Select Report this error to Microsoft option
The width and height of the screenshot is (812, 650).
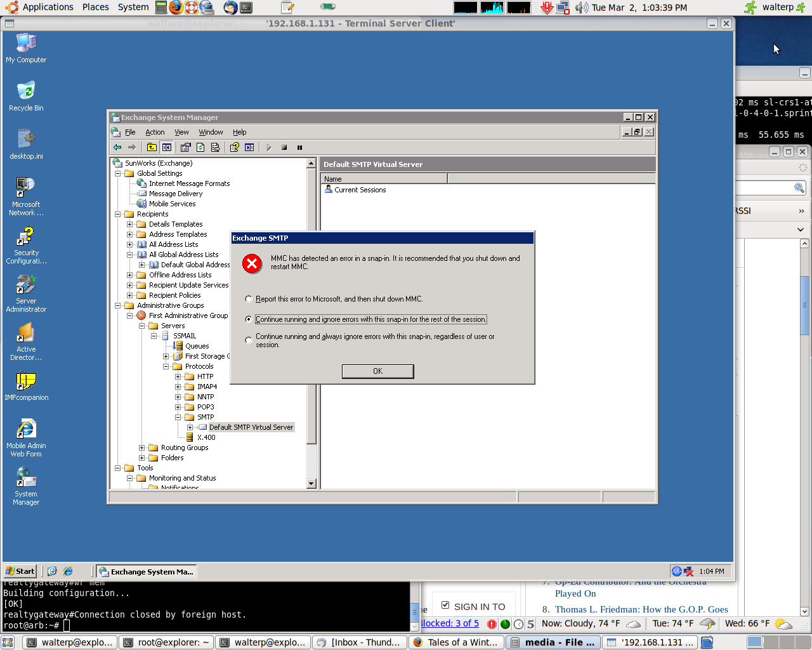pos(249,299)
